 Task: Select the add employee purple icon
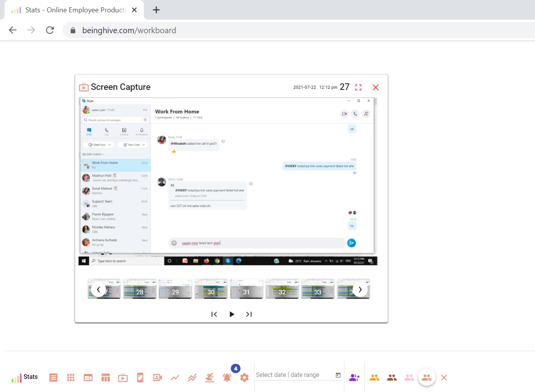tap(354, 377)
